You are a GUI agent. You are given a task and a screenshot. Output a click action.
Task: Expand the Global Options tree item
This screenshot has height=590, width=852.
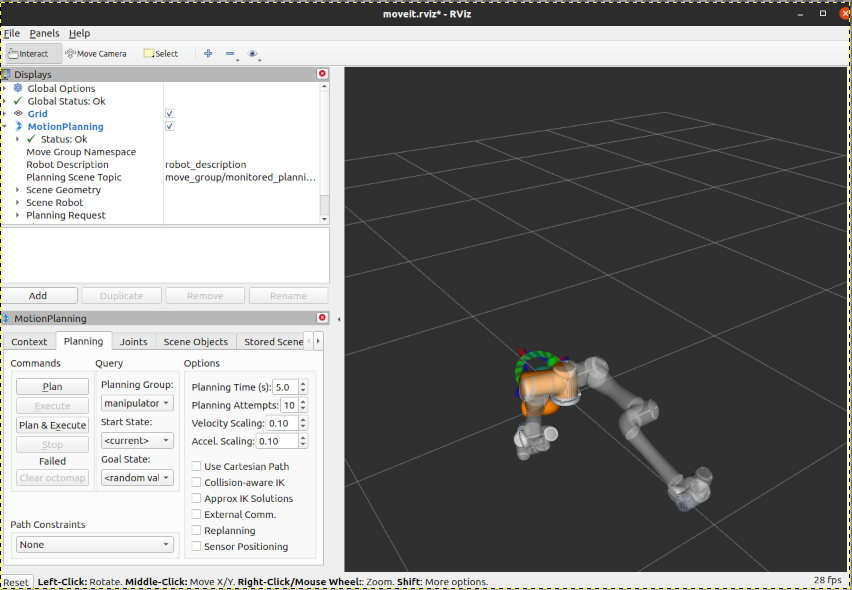[5, 88]
